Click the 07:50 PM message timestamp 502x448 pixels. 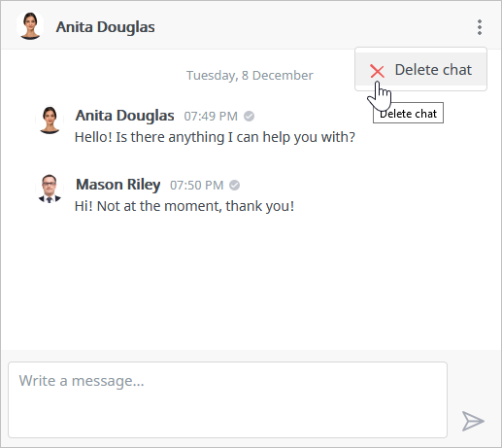[x=197, y=186]
